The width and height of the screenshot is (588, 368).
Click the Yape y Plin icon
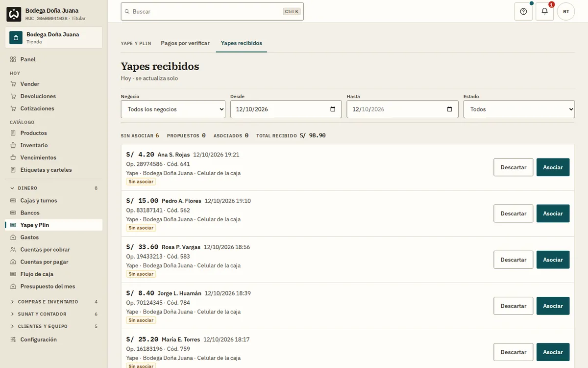click(x=13, y=225)
